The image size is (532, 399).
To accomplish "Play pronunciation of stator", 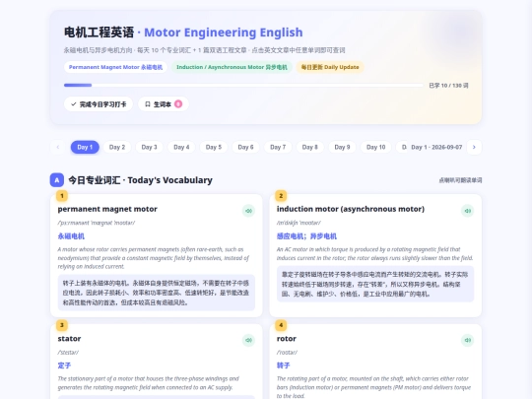I will [x=248, y=340].
